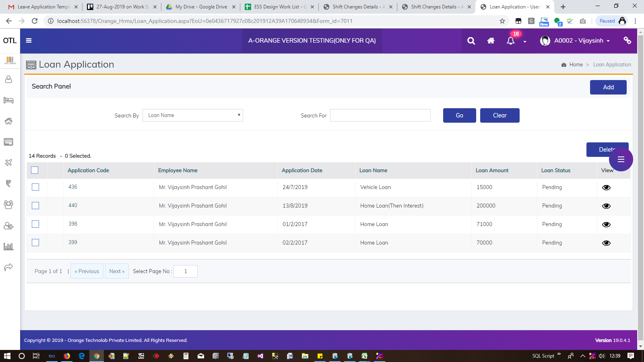This screenshot has width=644, height=362.
Task: Click the bar chart reports icon in sidebar
Action: click(8, 247)
